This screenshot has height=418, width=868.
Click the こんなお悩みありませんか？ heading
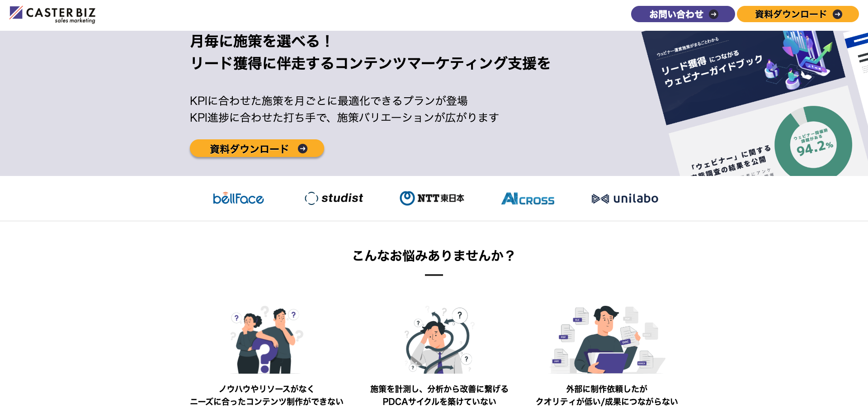[434, 256]
